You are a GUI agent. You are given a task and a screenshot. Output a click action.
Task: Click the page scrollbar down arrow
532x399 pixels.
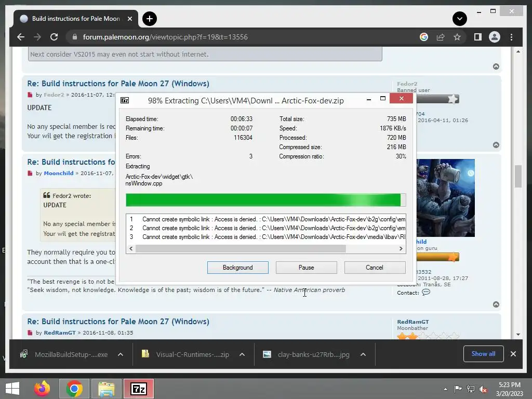518,334
